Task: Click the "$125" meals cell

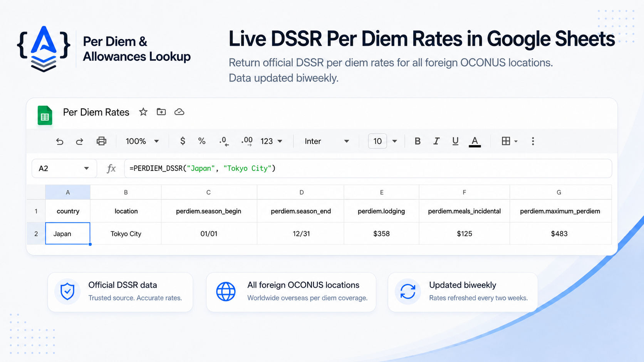Action: [465, 234]
